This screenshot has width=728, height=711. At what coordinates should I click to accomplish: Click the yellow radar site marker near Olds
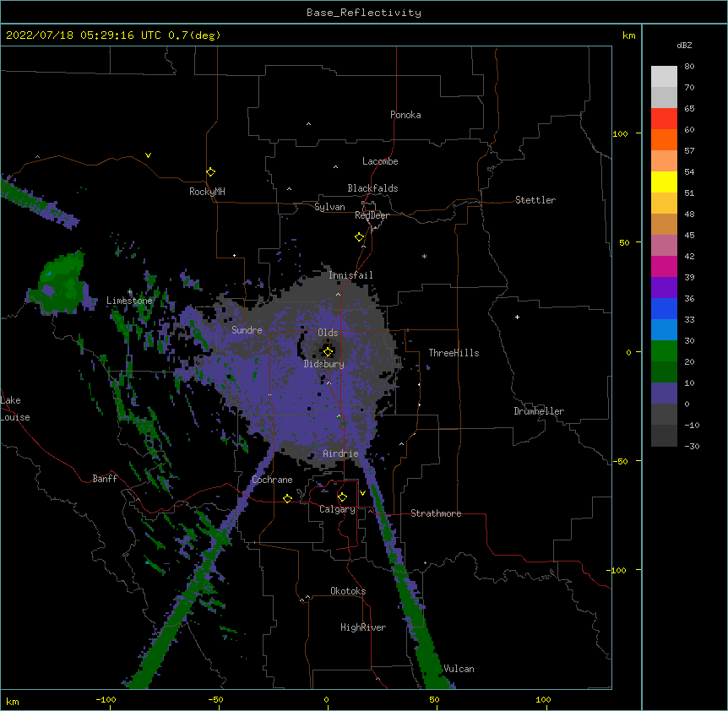328,352
